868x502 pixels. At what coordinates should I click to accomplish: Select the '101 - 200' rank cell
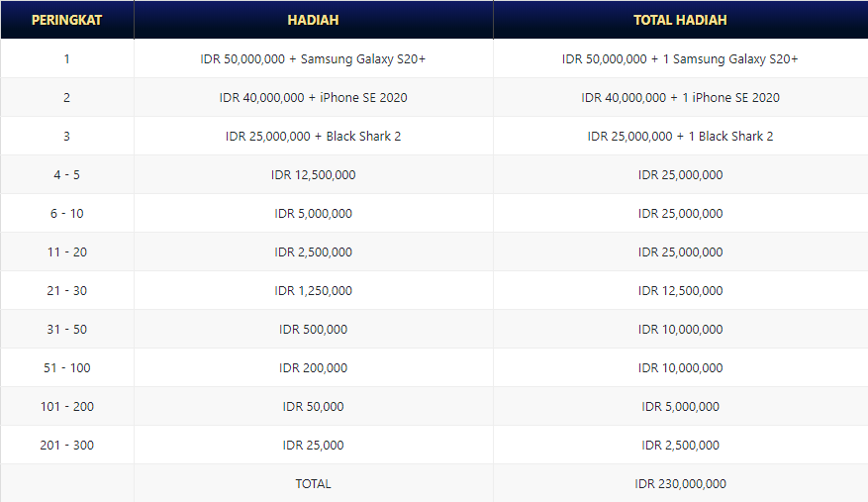pyautogui.click(x=67, y=406)
